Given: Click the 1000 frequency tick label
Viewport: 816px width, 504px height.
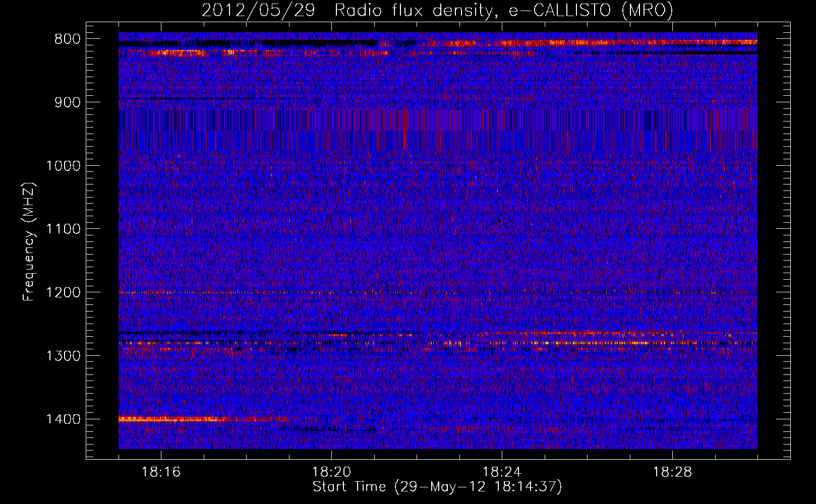Looking at the screenshot, I should tap(63, 166).
